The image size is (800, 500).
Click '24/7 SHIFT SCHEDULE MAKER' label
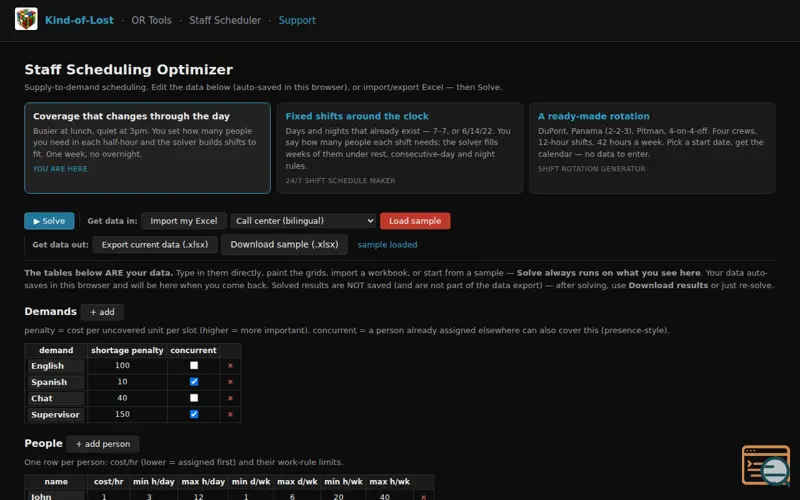340,181
